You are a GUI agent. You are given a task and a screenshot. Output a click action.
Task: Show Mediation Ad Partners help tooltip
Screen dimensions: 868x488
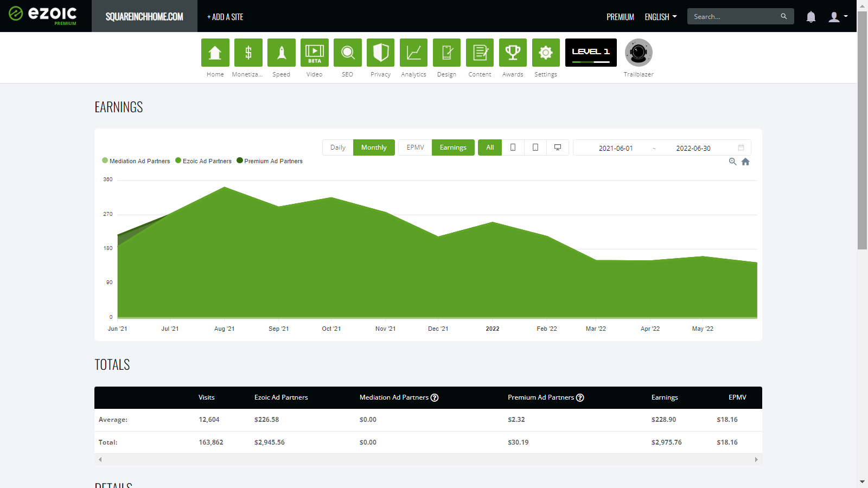435,397
